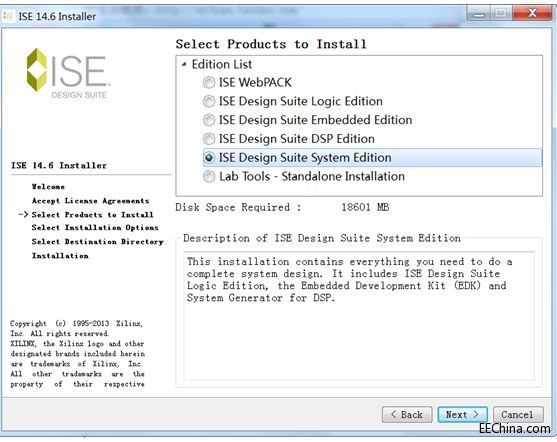Click the edition description text box
The width and height of the screenshot is (557, 442).
359,316
